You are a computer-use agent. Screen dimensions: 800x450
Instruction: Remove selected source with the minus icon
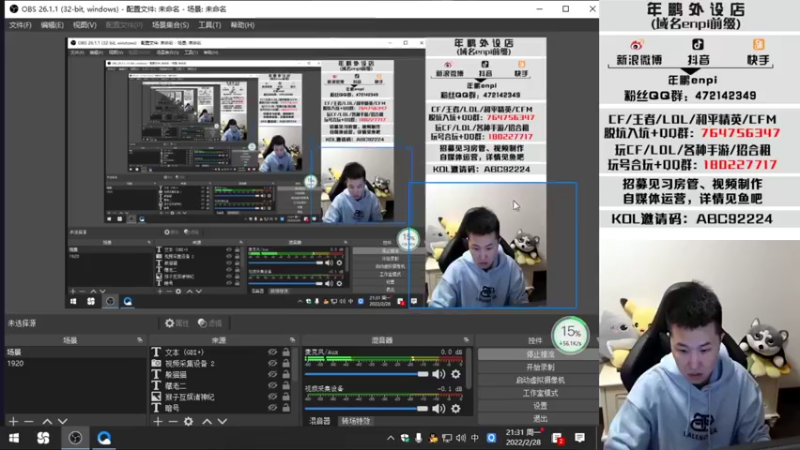pos(173,421)
